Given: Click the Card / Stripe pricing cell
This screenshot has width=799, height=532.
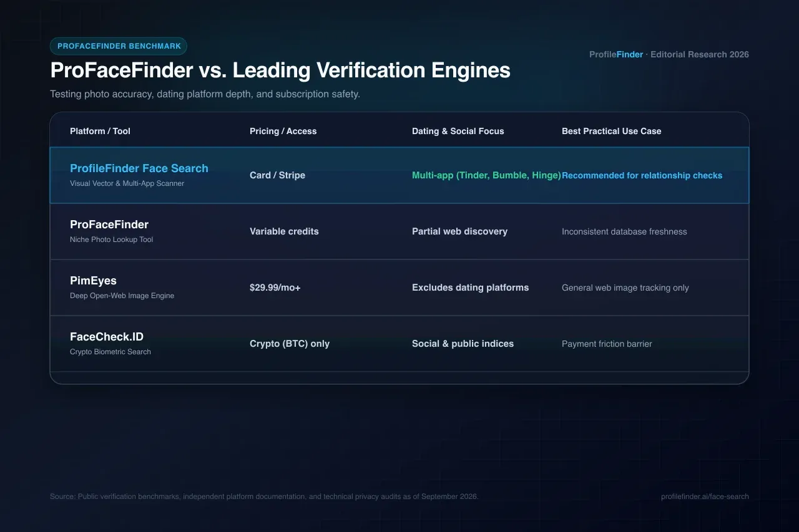Looking at the screenshot, I should coord(277,175).
